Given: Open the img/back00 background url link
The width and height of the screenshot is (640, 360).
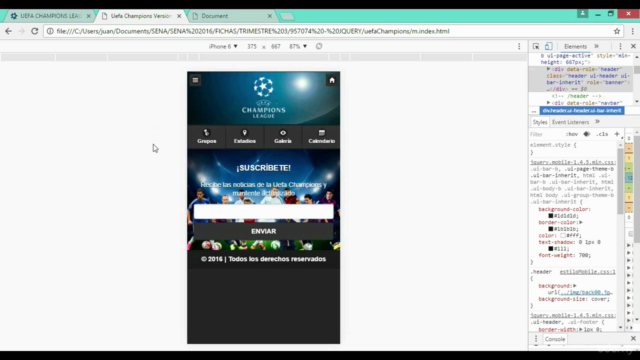Looking at the screenshot, I should pyautogui.click(x=586, y=292).
